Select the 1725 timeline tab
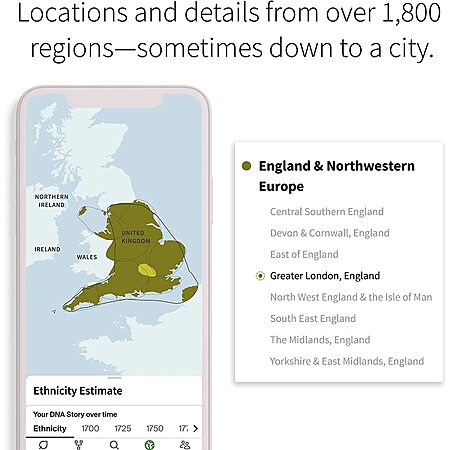This screenshot has height=450, width=450. [123, 428]
